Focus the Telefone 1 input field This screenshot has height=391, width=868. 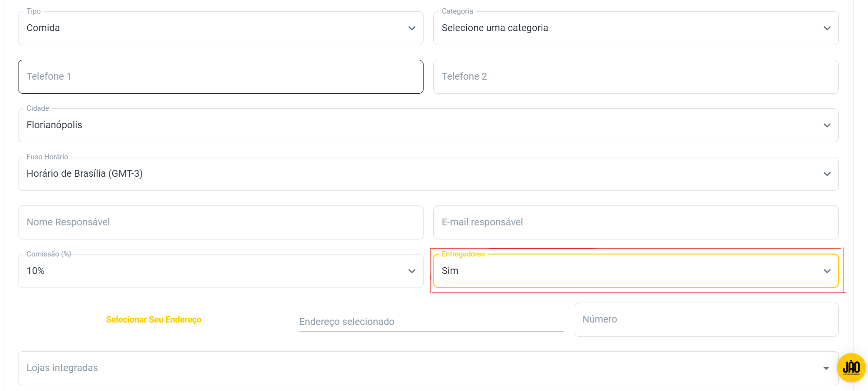pyautogui.click(x=220, y=77)
